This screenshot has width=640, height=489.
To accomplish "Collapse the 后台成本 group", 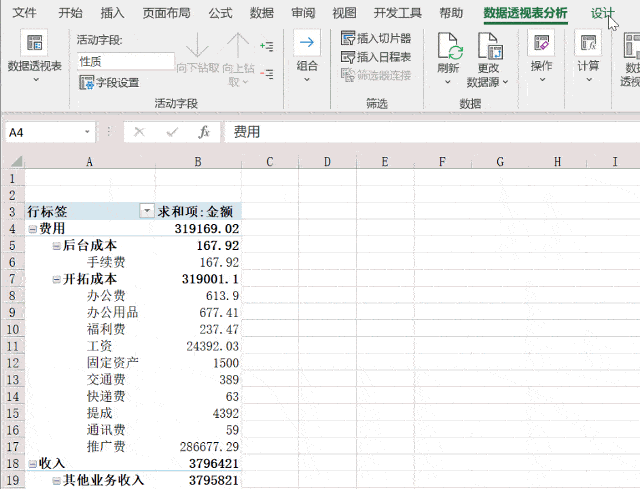I will point(56,246).
